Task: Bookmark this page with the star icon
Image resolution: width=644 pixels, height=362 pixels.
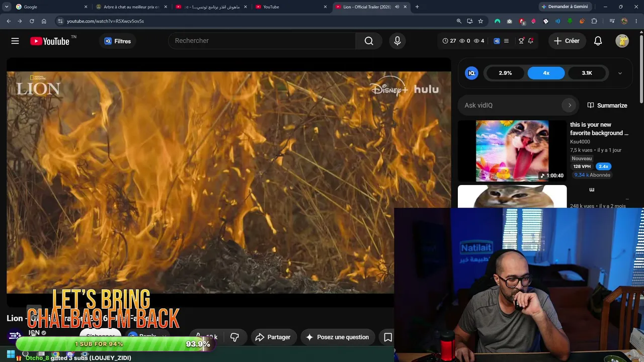Action: (480, 21)
